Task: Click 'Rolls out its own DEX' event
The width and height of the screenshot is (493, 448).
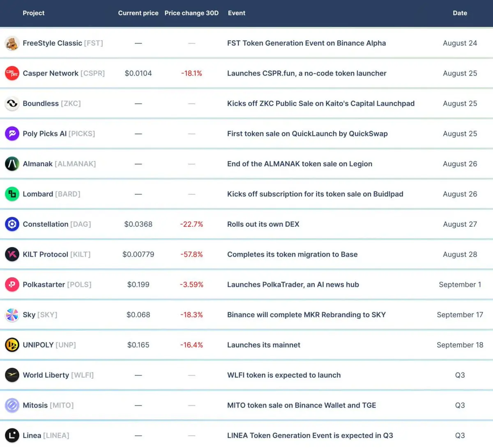Action: coord(263,224)
